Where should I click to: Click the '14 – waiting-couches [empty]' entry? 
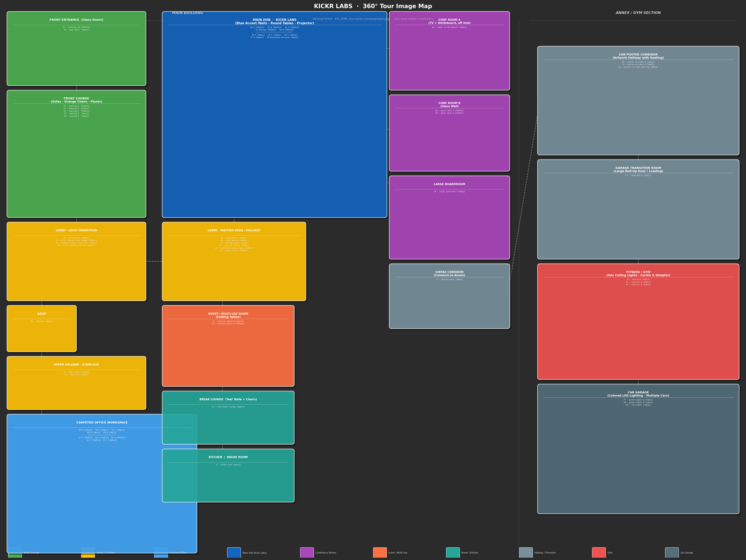pos(234,246)
